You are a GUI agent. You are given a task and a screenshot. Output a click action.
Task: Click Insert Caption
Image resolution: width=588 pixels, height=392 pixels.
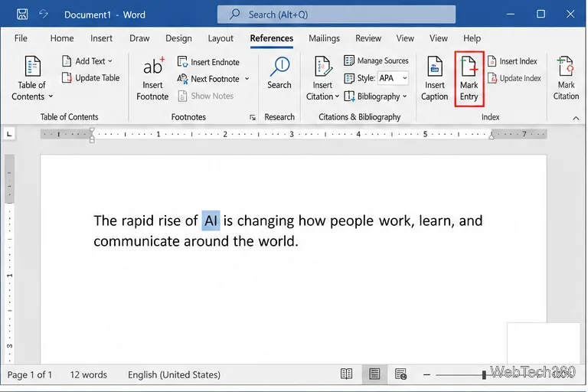pyautogui.click(x=434, y=78)
